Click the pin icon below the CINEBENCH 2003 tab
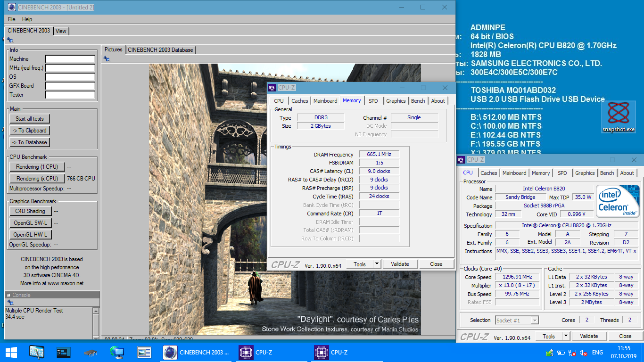Image resolution: width=644 pixels, height=362 pixels. pos(10,40)
